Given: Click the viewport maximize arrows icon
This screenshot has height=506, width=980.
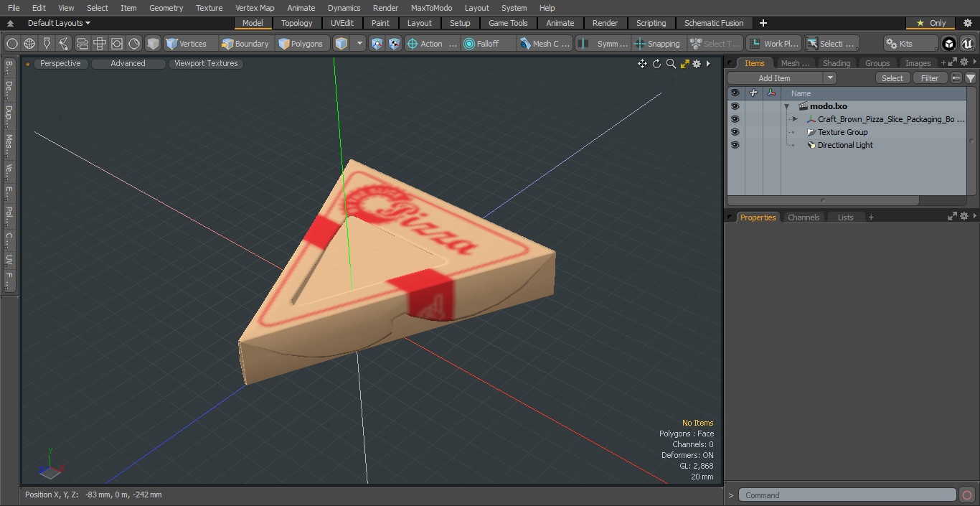Looking at the screenshot, I should 684,64.
